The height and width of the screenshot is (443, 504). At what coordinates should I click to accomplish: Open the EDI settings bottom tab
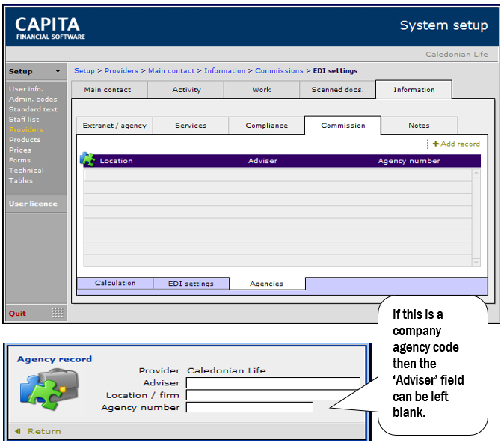(x=191, y=284)
